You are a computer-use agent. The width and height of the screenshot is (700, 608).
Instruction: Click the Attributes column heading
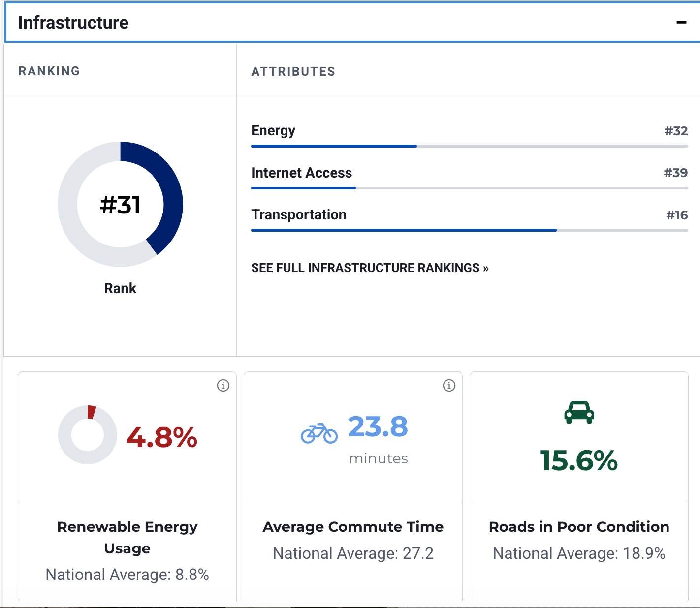coord(293,71)
